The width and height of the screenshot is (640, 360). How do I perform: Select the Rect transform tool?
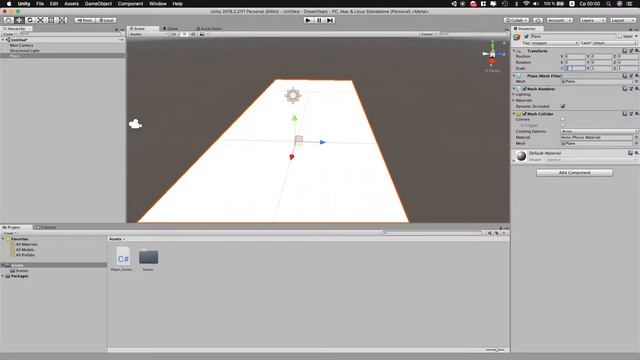pyautogui.click(x=51, y=20)
